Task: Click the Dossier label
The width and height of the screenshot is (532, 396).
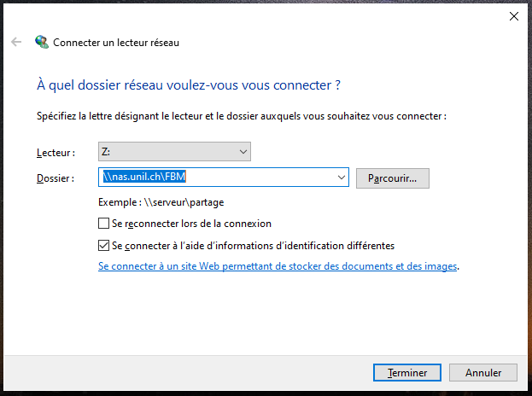Action: click(56, 178)
